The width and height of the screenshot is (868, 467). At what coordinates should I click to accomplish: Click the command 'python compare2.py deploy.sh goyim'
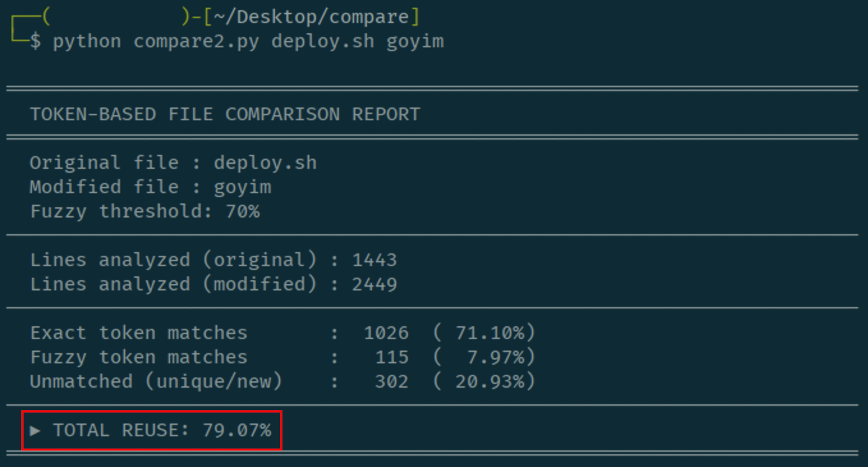point(248,42)
